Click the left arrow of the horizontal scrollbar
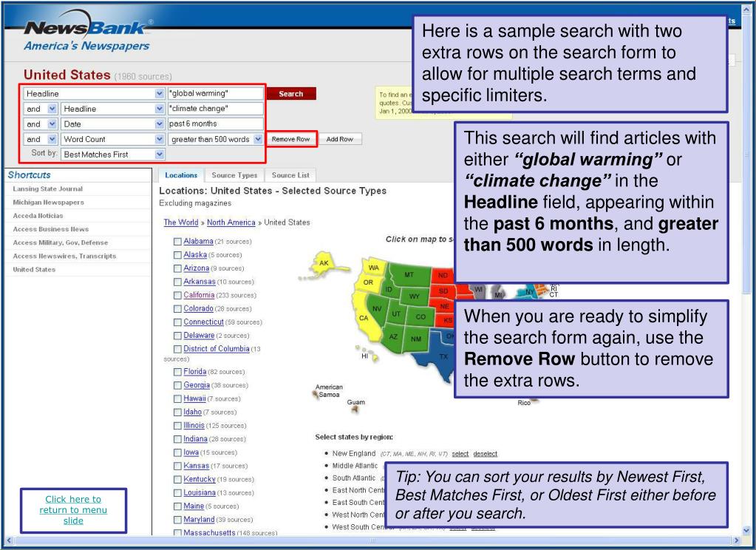Image resolution: width=756 pixels, height=550 pixels. pos(9,541)
